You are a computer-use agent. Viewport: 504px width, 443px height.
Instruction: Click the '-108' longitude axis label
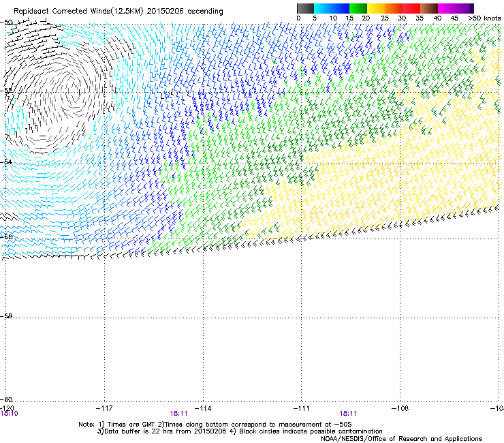point(400,408)
